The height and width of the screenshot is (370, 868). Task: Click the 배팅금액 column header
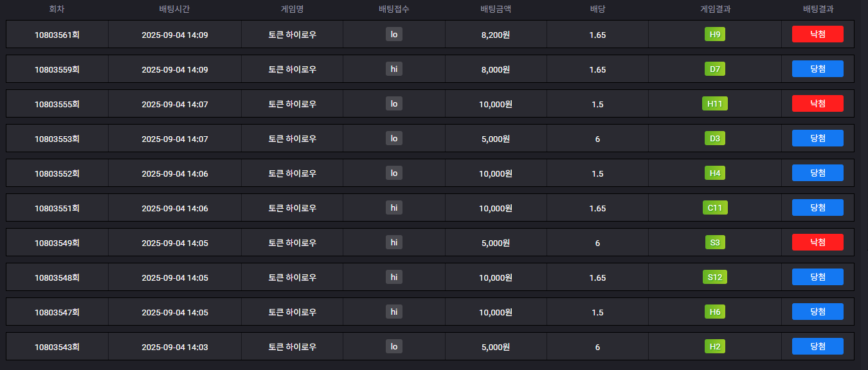(496, 9)
